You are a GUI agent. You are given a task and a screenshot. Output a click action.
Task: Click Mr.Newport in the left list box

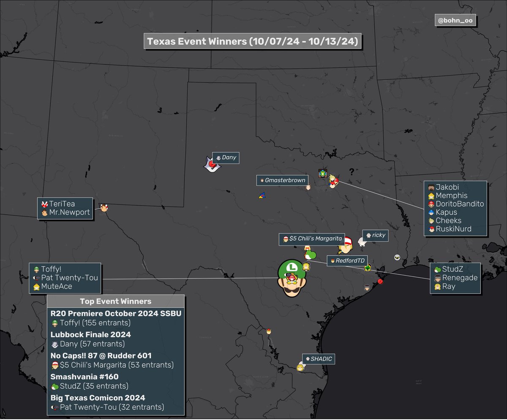[x=69, y=213]
